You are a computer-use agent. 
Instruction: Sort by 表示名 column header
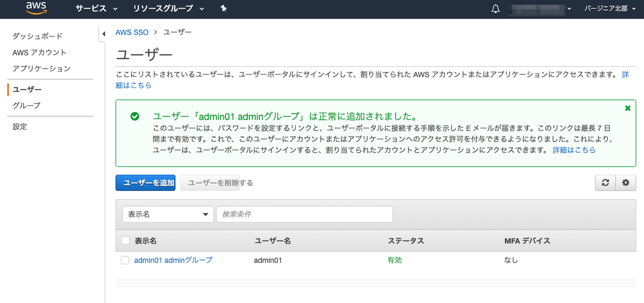coord(145,241)
